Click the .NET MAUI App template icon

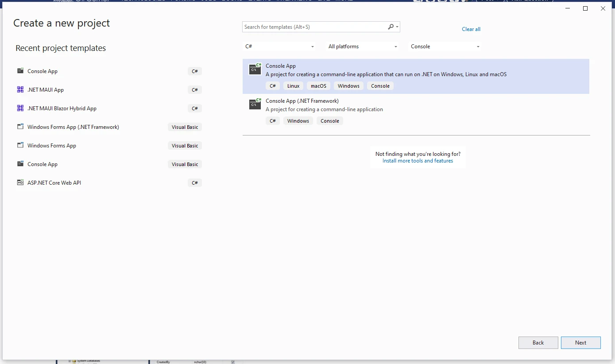[20, 89]
